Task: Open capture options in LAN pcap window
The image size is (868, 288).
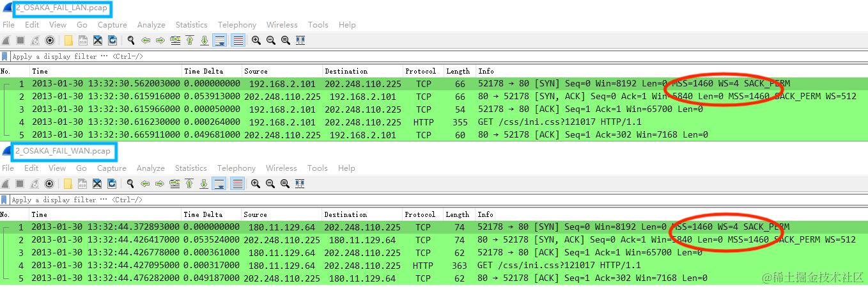Action: 49,40
